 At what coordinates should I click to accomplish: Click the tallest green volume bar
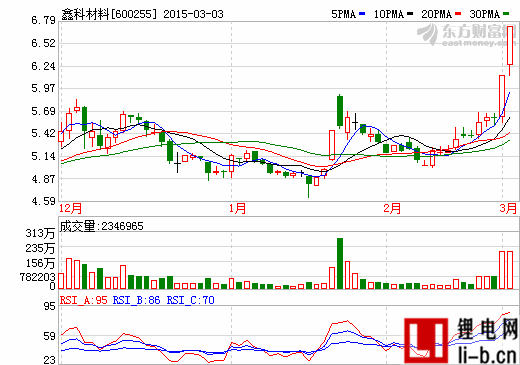coord(340,263)
